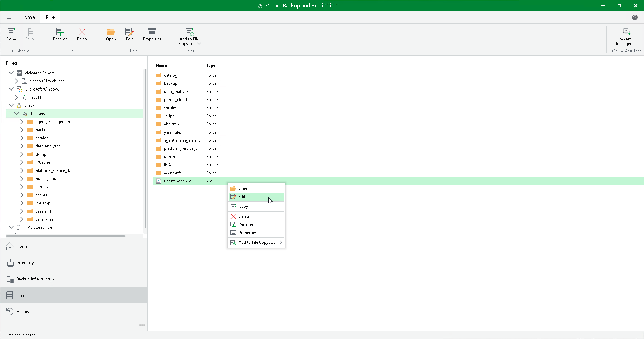Collapse the HPE StoreOnce node
The height and width of the screenshot is (339, 644).
coord(11,227)
